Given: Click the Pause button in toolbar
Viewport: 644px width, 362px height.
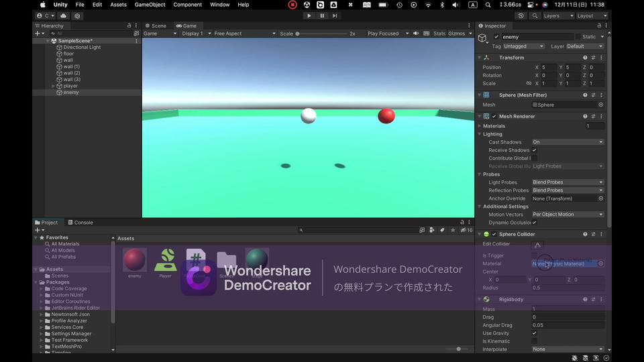Looking at the screenshot, I should click(322, 15).
